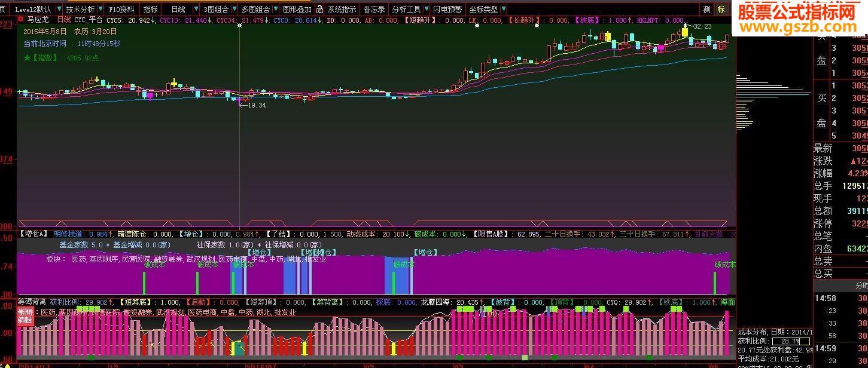Screen dimensions: 868x368
Task: Click the 32.23 high price marker
Action: coord(702,26)
